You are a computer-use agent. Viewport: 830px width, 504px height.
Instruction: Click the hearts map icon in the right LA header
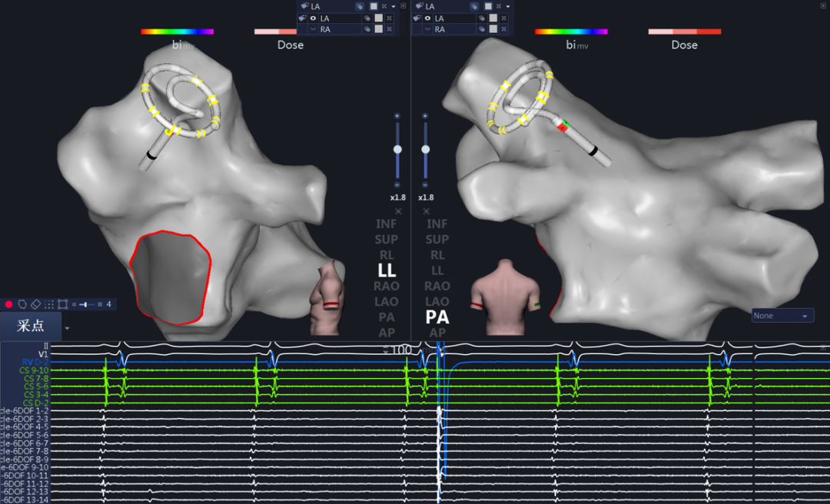(x=420, y=6)
